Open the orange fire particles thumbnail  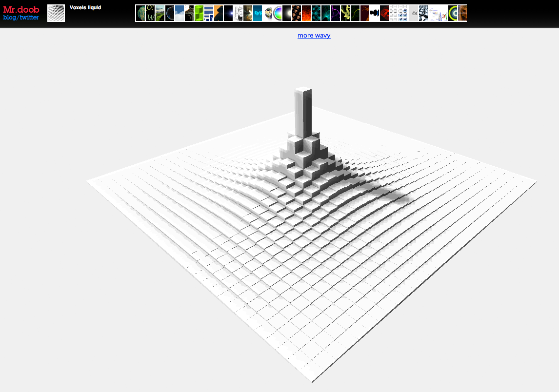pyautogui.click(x=306, y=13)
